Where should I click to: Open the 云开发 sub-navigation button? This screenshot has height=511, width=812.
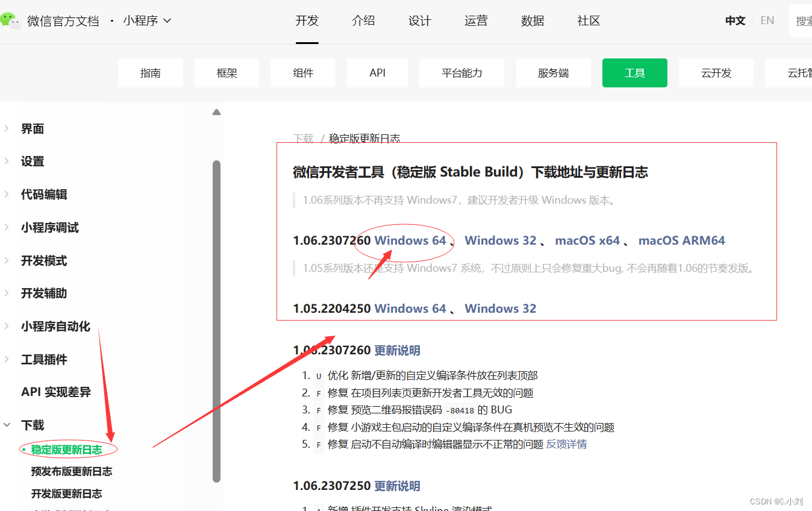[716, 73]
